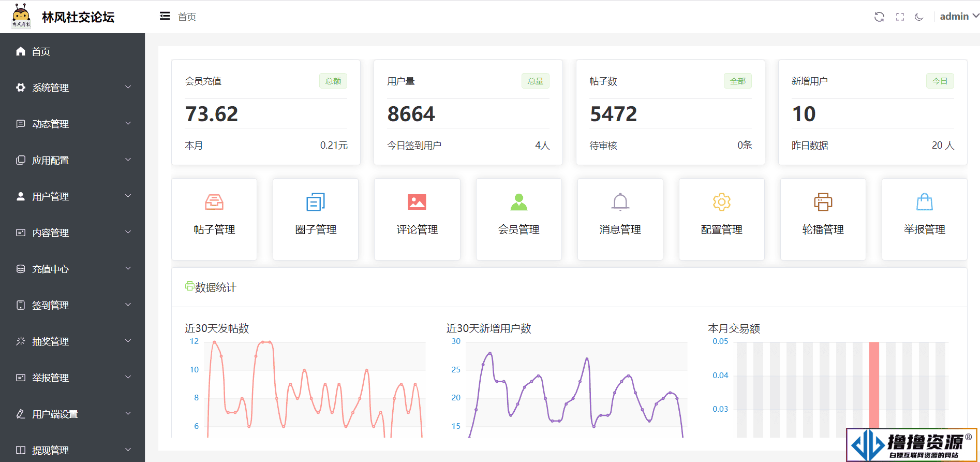Click the 近30天发帖数 chart title
Image resolution: width=980 pixels, height=462 pixels.
click(x=217, y=328)
